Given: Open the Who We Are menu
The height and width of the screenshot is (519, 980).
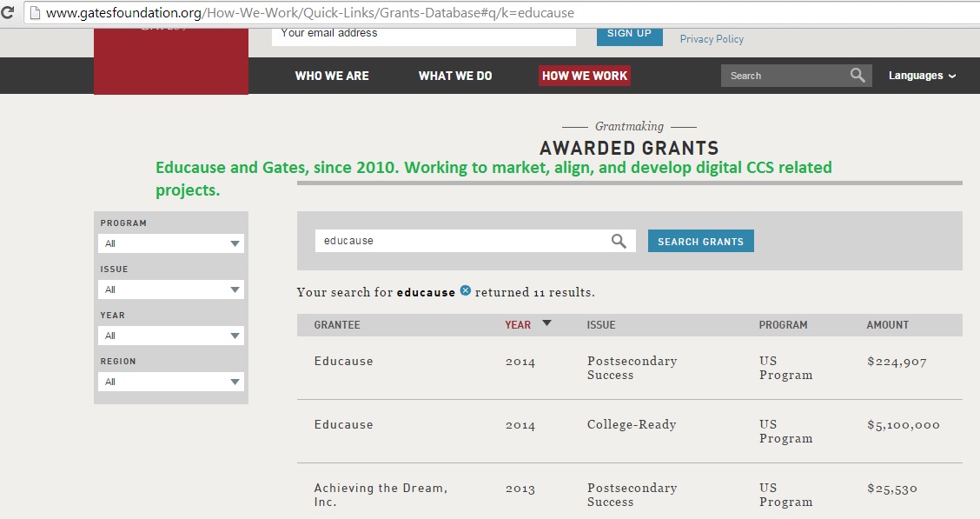Looking at the screenshot, I should point(332,76).
